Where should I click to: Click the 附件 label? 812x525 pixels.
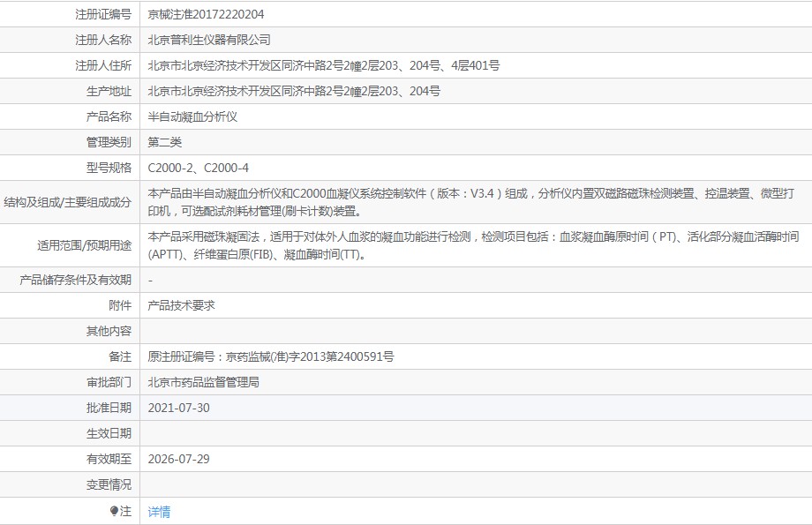click(120, 305)
